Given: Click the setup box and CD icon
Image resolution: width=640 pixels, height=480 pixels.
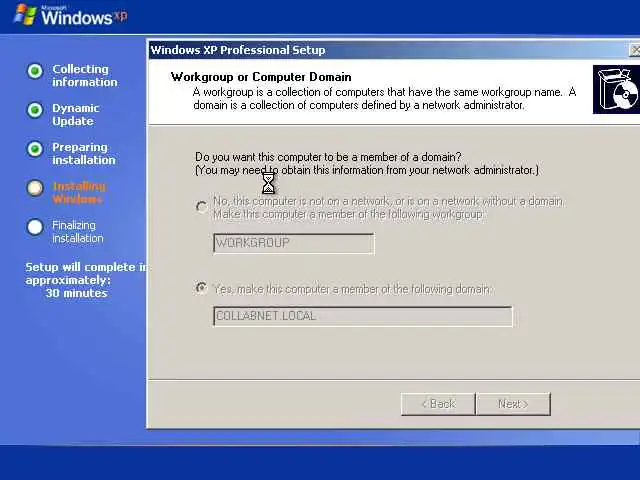Looking at the screenshot, I should [616, 89].
